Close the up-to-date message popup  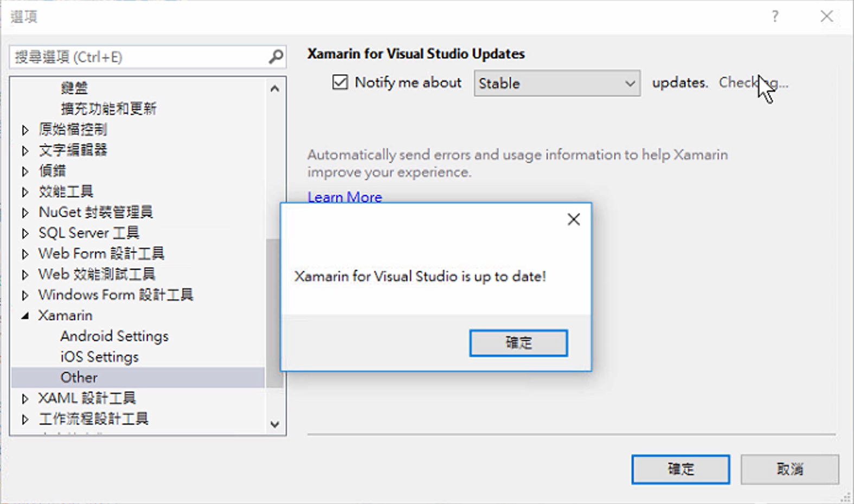574,219
